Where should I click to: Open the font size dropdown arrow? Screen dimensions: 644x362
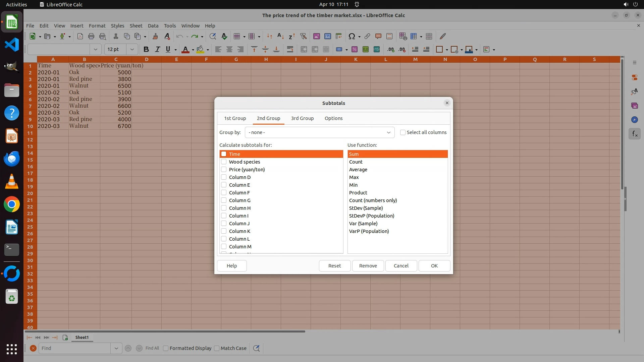coord(132,50)
